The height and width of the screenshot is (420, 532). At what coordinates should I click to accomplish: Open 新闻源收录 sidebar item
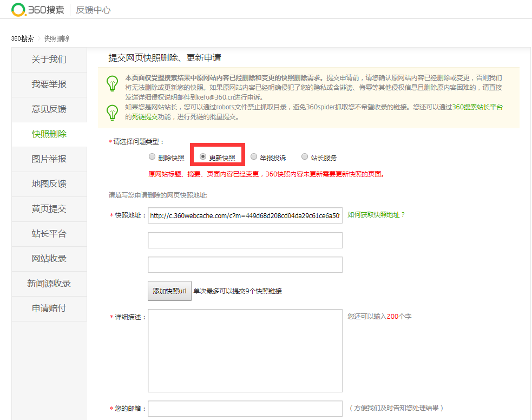pyautogui.click(x=49, y=284)
